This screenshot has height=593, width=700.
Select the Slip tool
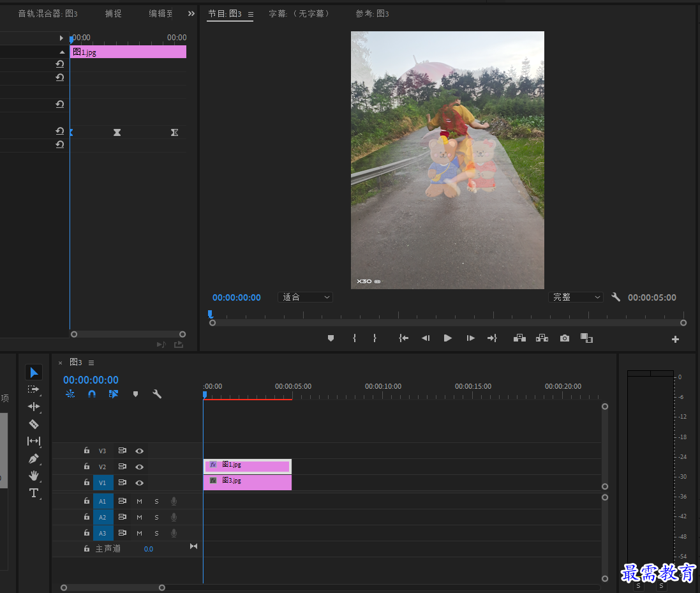34,441
